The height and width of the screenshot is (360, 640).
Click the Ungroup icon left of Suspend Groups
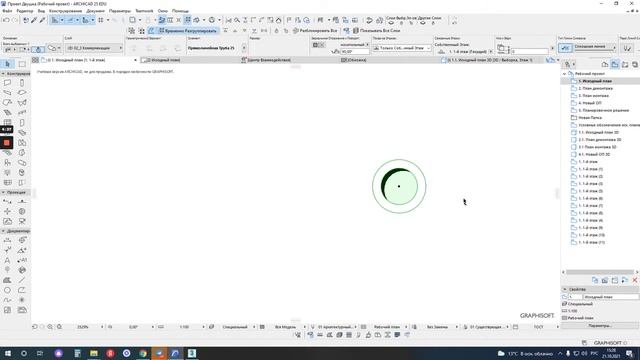click(142, 31)
